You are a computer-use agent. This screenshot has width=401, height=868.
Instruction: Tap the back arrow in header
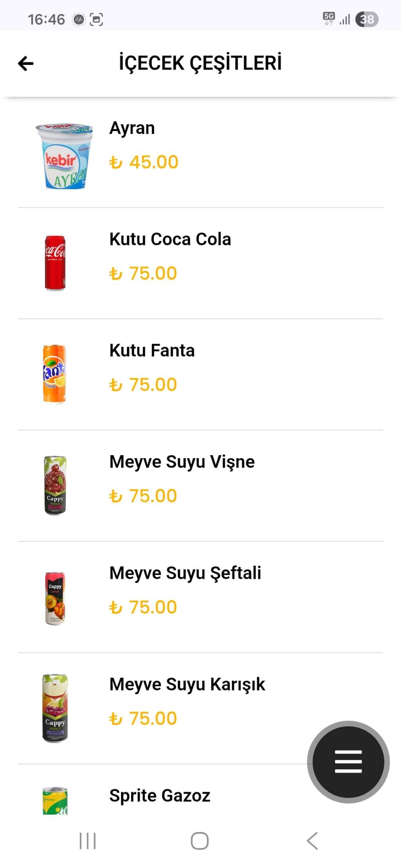tap(25, 64)
